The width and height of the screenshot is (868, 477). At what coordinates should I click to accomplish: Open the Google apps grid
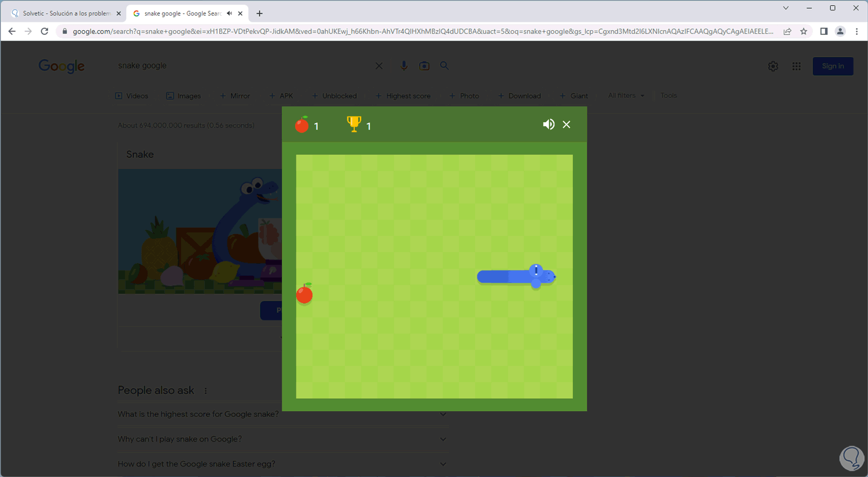tap(796, 66)
